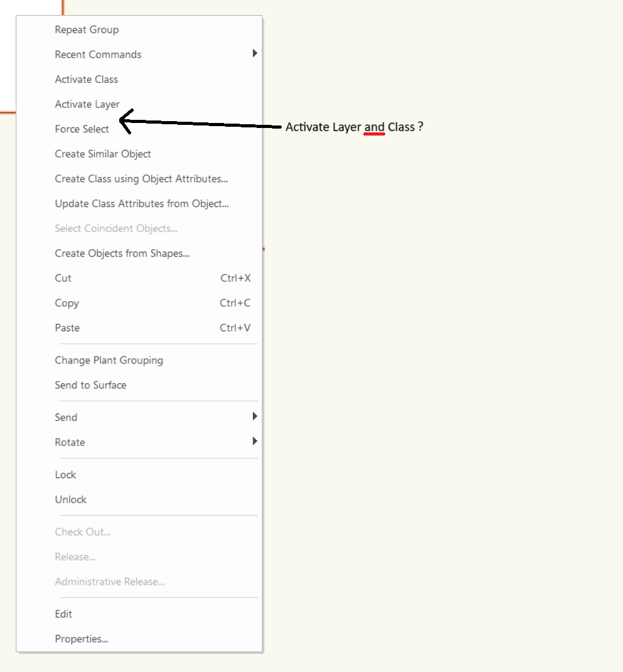The height and width of the screenshot is (672, 623).
Task: Select Activate Layer
Action: point(87,104)
